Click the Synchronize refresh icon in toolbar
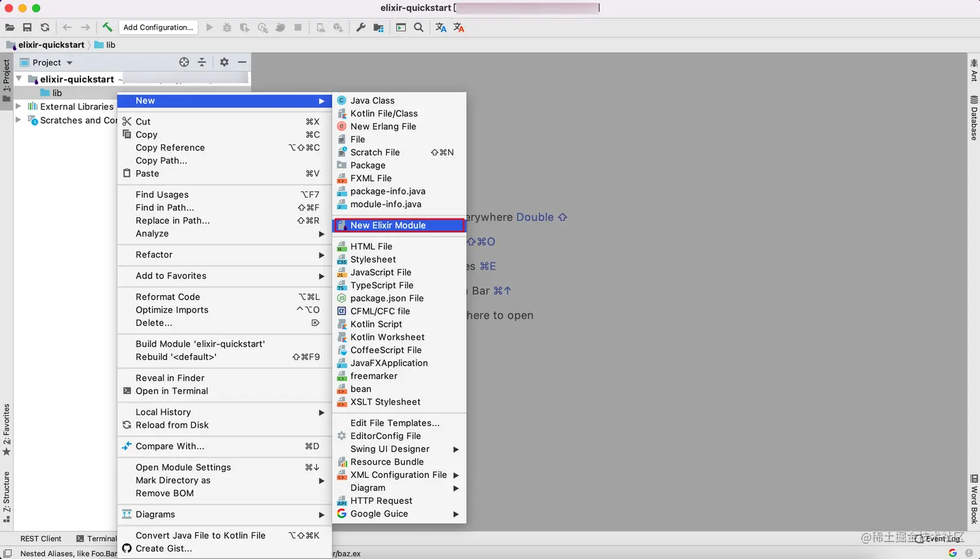The width and height of the screenshot is (980, 559). pyautogui.click(x=45, y=27)
